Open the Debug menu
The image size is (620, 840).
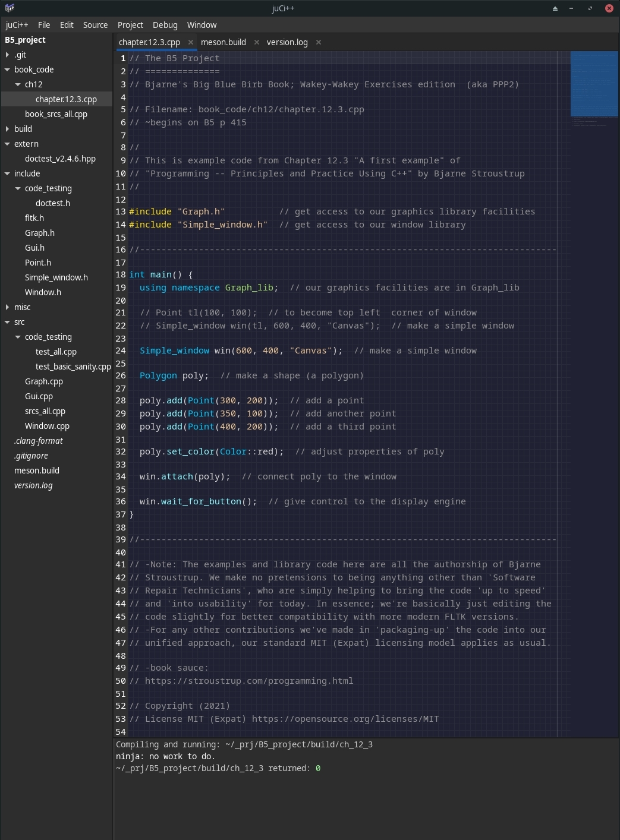(165, 25)
